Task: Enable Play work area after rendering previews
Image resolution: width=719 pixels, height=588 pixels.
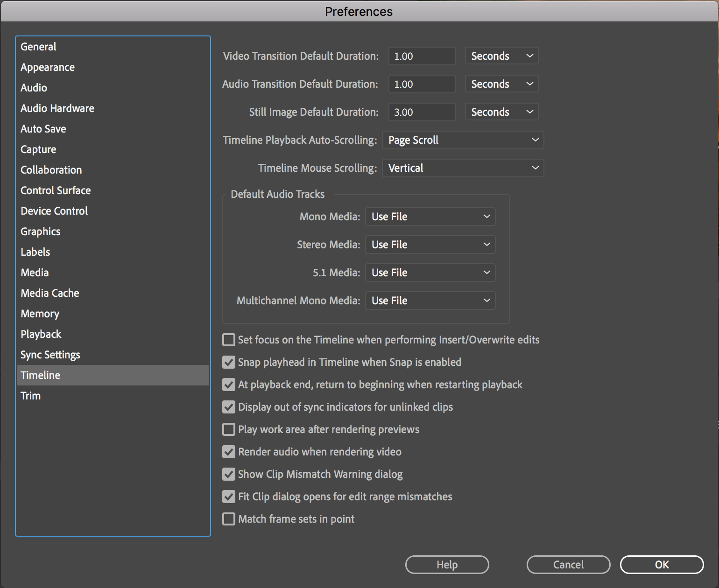Action: click(x=228, y=429)
